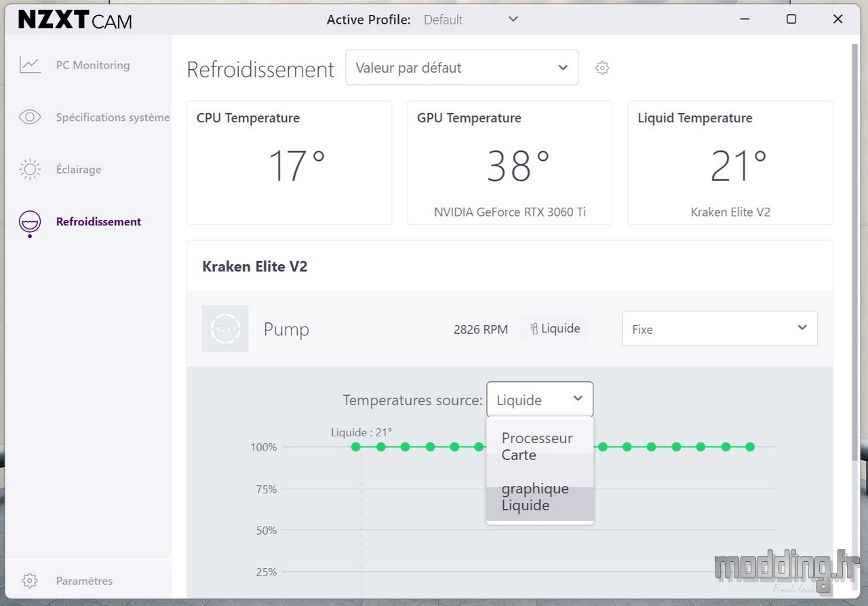Click the last green curve point on the right
Viewport: 868px width, 606px height.
[750, 447]
